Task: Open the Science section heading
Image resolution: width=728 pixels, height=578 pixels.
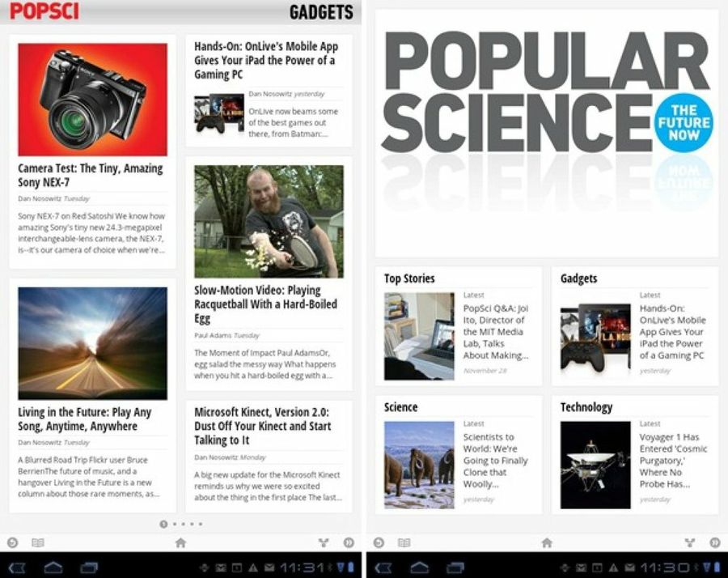Action: pos(400,407)
